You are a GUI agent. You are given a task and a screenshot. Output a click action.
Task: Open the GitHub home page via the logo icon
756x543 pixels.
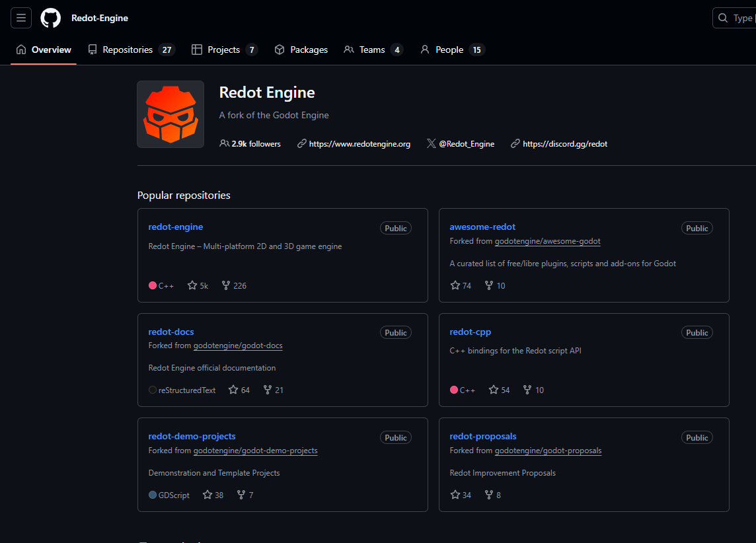[x=50, y=18]
